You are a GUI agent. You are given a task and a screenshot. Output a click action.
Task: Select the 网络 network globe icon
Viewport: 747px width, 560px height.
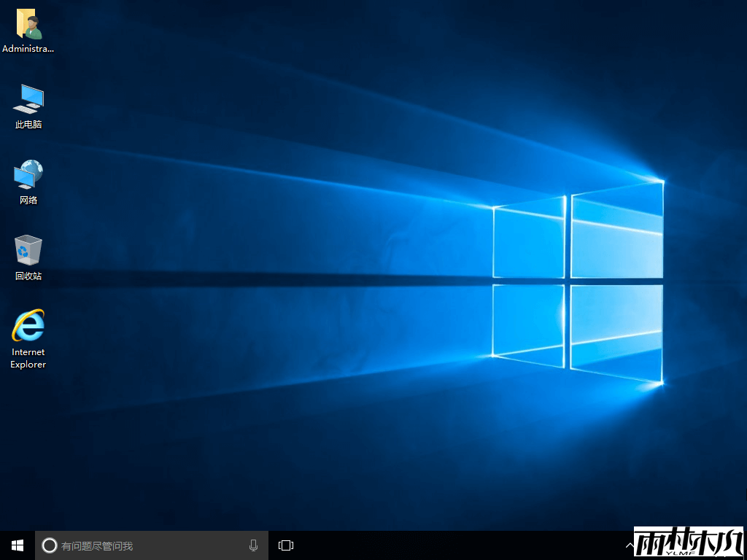click(28, 174)
